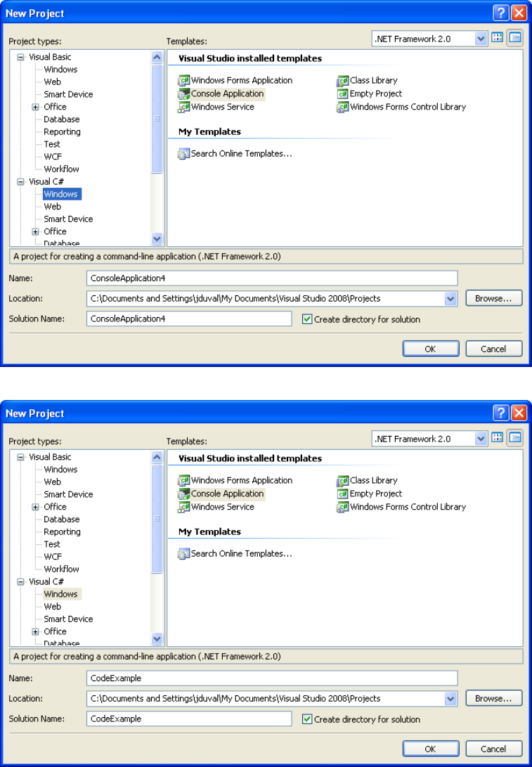Click the Name field containing CodeExample
532x767 pixels.
[272, 678]
